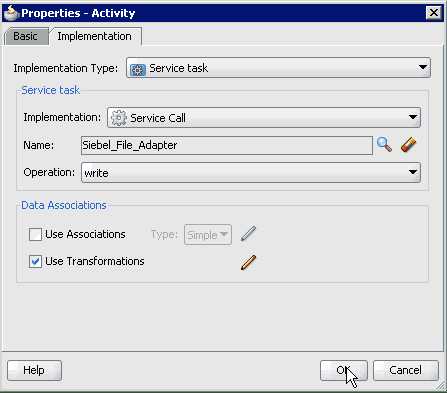This screenshot has width=447, height=393.
Task: Open Help for this dialog
Action: tap(34, 370)
